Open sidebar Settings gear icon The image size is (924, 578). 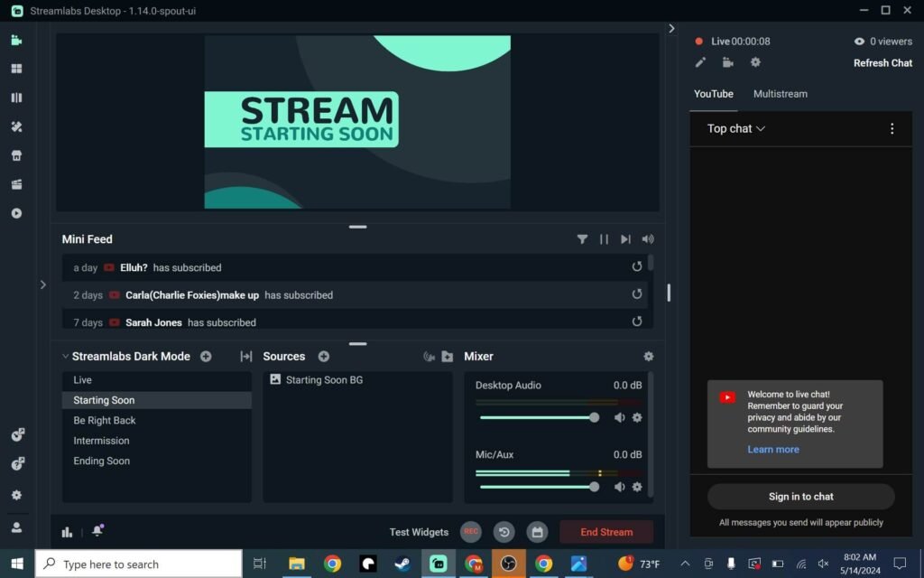pos(16,496)
